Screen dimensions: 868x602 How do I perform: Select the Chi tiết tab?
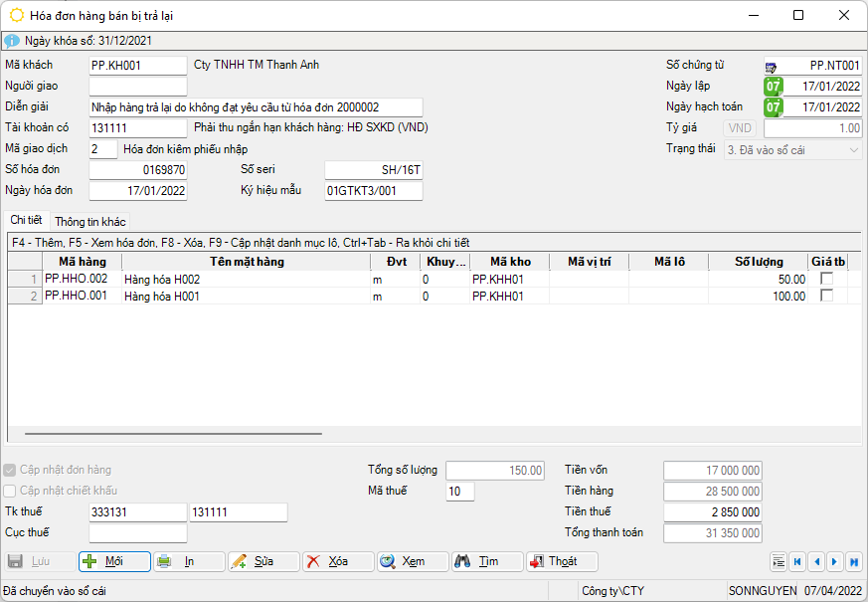27,220
